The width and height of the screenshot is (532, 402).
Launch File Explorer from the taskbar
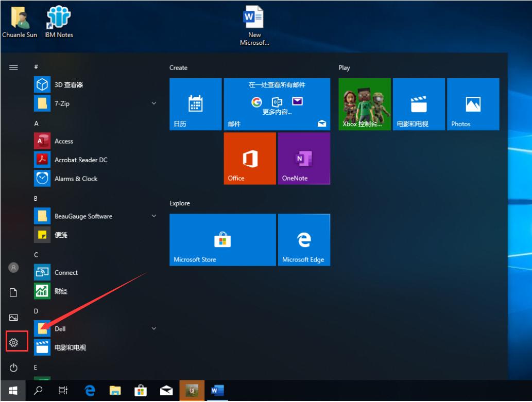(115, 391)
